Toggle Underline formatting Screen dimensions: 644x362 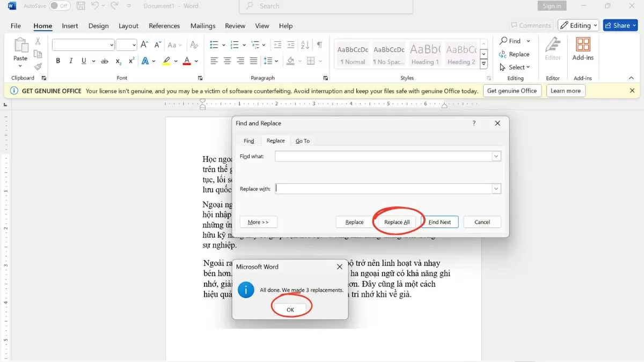[x=84, y=61]
